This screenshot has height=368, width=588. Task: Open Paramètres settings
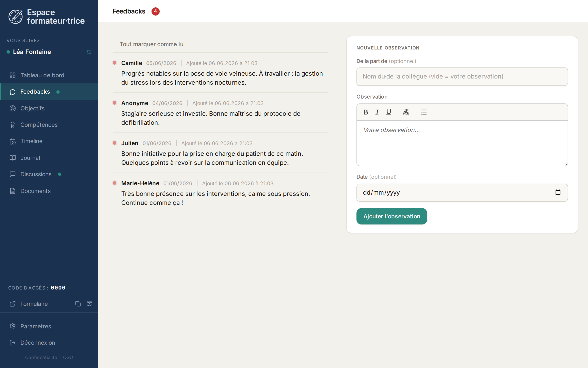49,326
